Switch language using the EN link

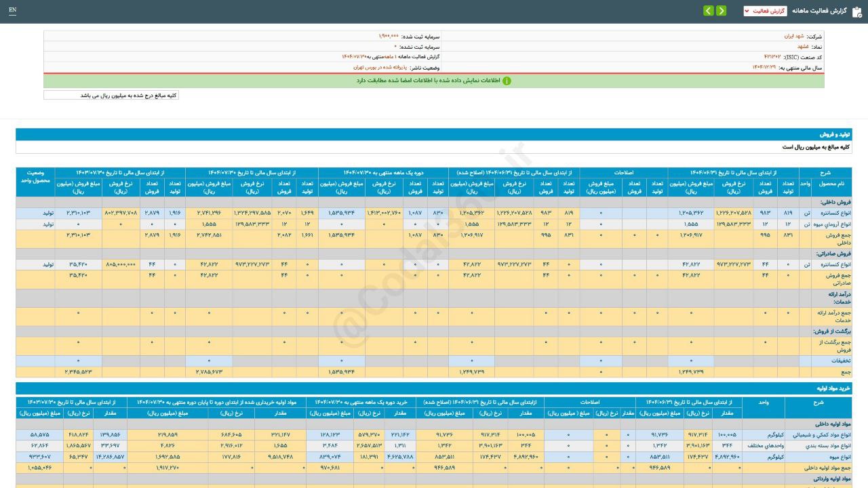click(x=12, y=11)
